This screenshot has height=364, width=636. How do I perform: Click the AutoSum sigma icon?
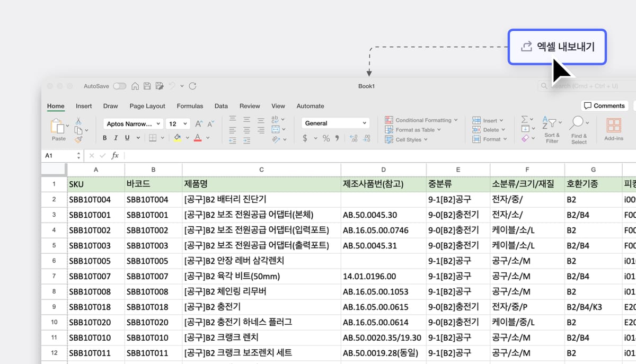coord(525,120)
